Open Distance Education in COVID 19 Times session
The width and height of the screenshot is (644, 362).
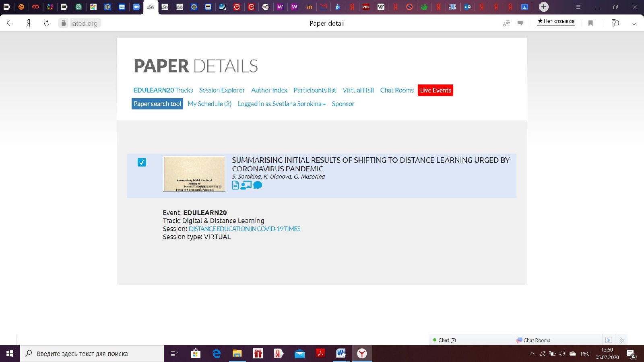tap(244, 229)
